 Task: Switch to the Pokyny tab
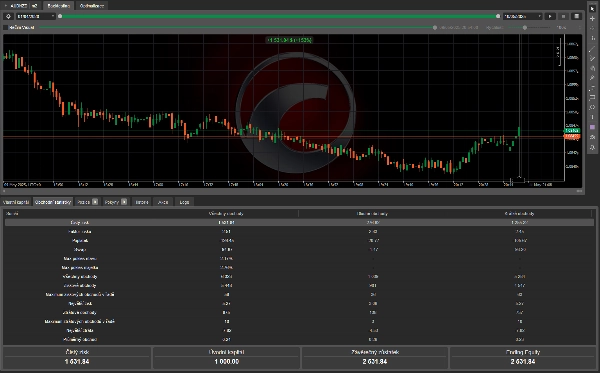(116, 202)
